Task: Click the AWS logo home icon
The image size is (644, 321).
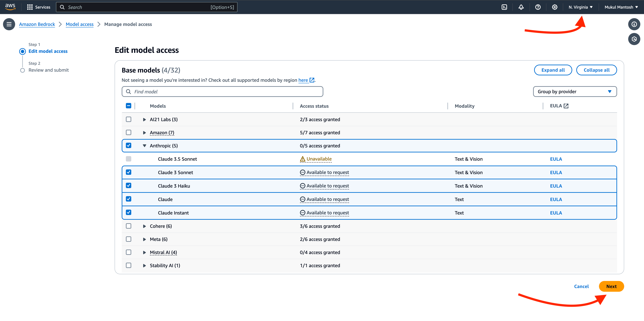Action: 10,7
